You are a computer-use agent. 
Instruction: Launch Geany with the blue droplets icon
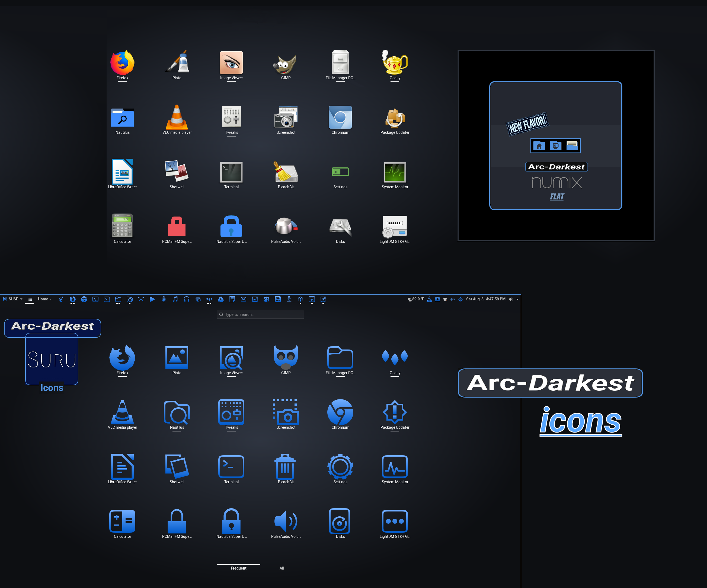pyautogui.click(x=395, y=357)
